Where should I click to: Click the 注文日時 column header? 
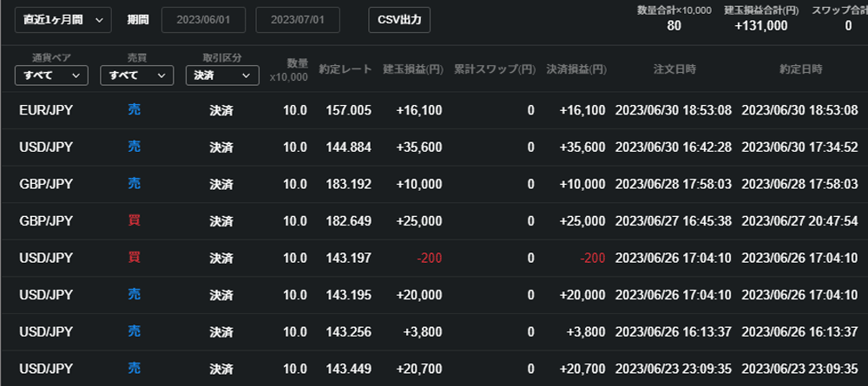[674, 69]
